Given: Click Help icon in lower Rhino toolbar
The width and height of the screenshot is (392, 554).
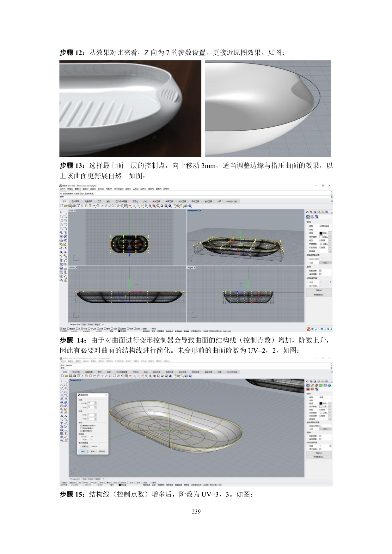Looking at the screenshot, I should [x=190, y=376].
